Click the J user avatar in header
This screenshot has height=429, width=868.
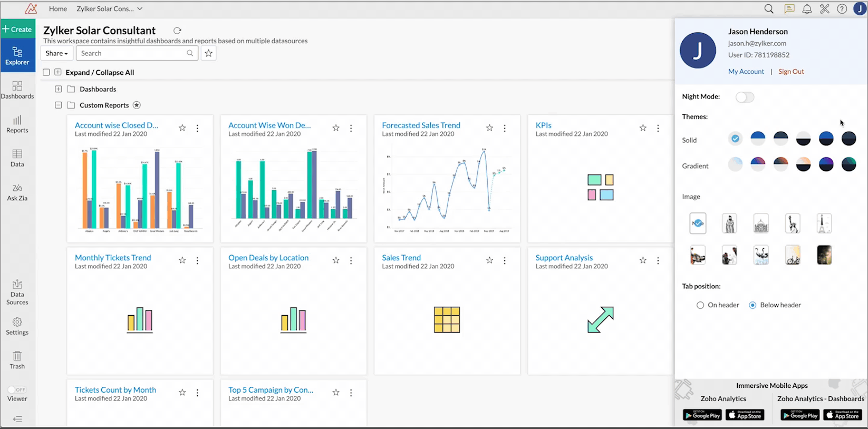[x=860, y=9]
